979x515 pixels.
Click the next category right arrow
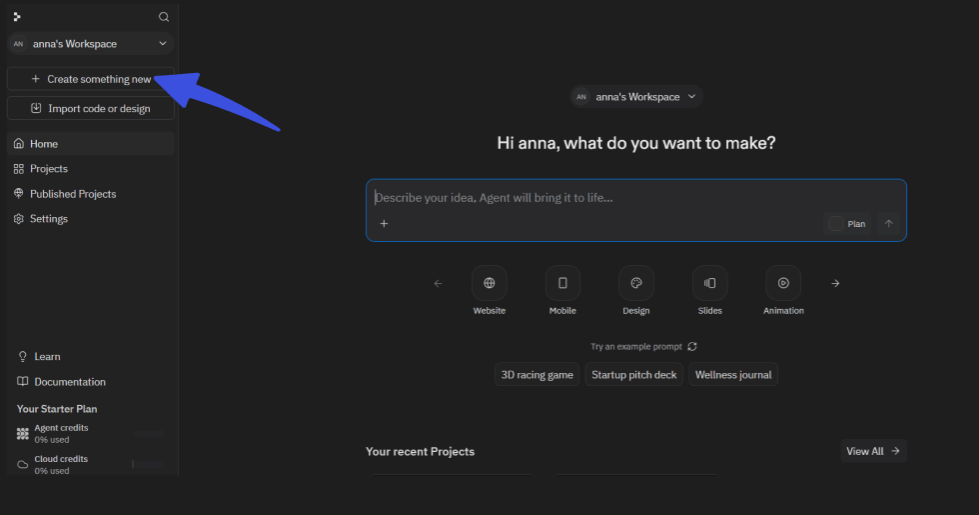click(835, 283)
